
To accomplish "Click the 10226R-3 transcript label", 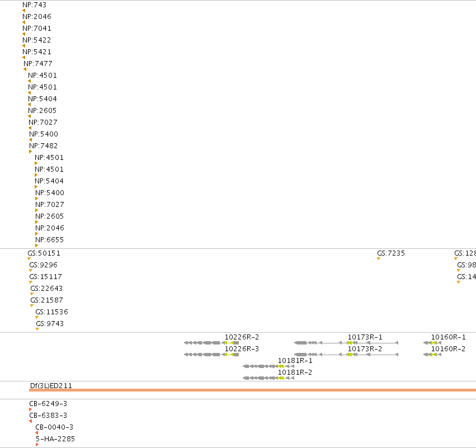I will click(242, 349).
